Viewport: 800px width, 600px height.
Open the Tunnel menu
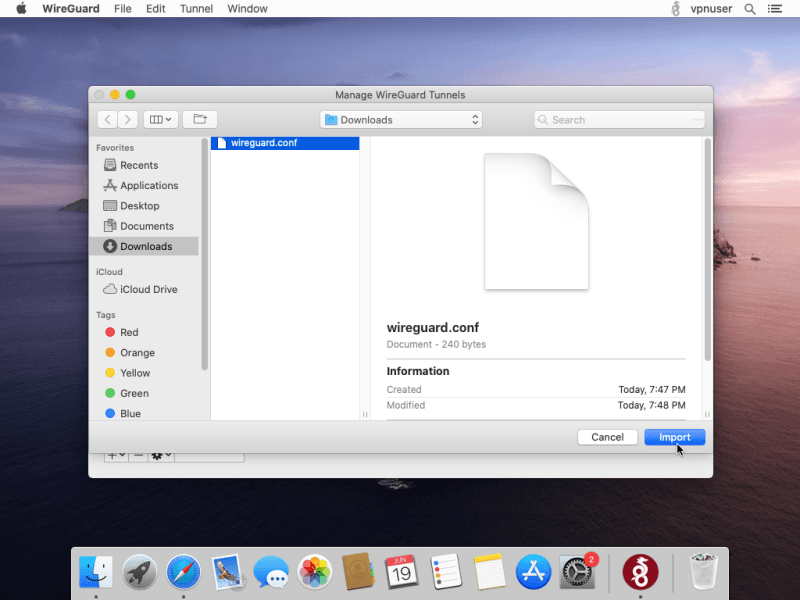click(196, 9)
